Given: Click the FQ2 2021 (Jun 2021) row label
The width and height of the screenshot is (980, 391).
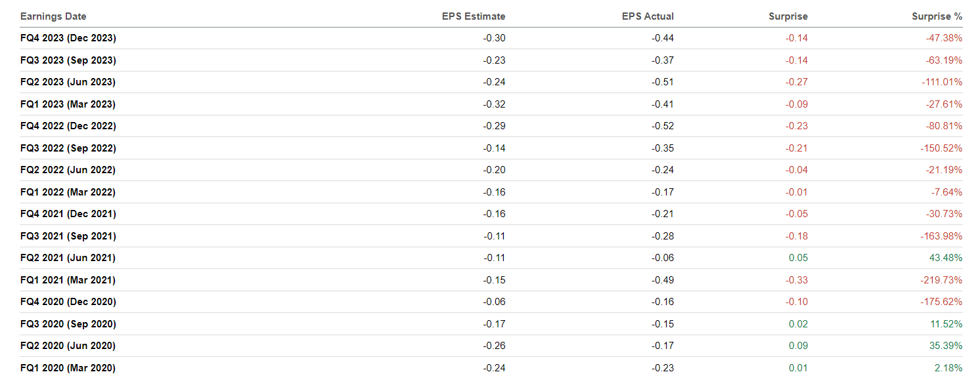Looking at the screenshot, I should pos(68,258).
